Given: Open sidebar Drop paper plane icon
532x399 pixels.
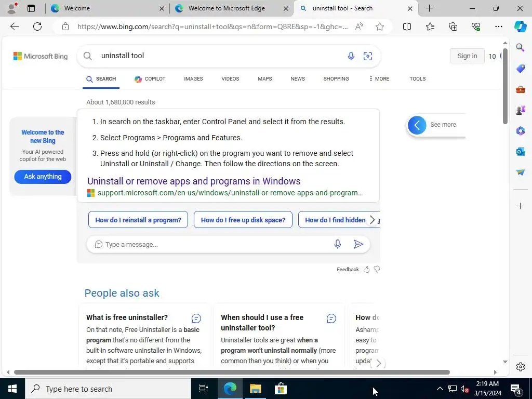Looking at the screenshot, I should [x=520, y=172].
